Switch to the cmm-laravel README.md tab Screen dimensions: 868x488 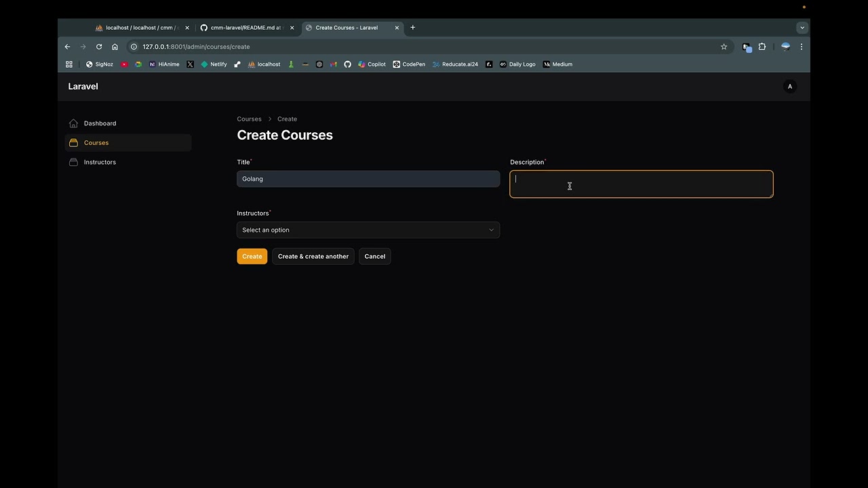click(247, 28)
